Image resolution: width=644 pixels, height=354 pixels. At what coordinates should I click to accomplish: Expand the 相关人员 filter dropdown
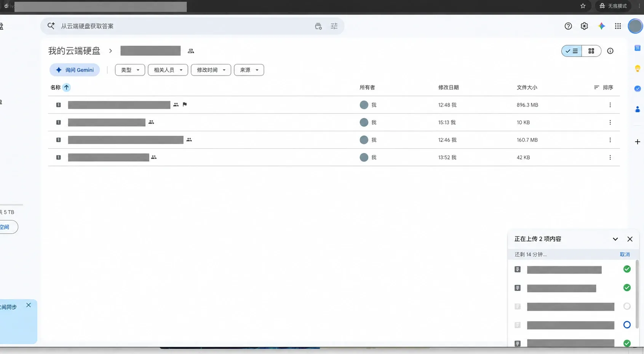tap(168, 70)
